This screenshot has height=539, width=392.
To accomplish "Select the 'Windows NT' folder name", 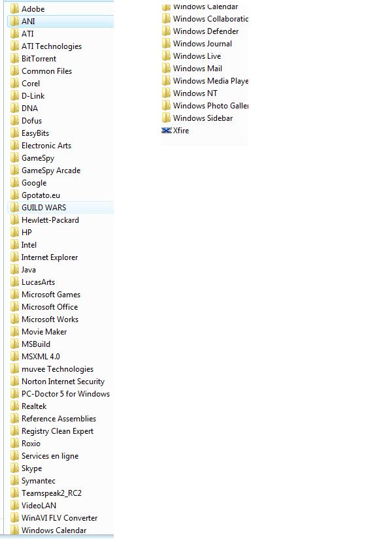I will click(x=195, y=93).
